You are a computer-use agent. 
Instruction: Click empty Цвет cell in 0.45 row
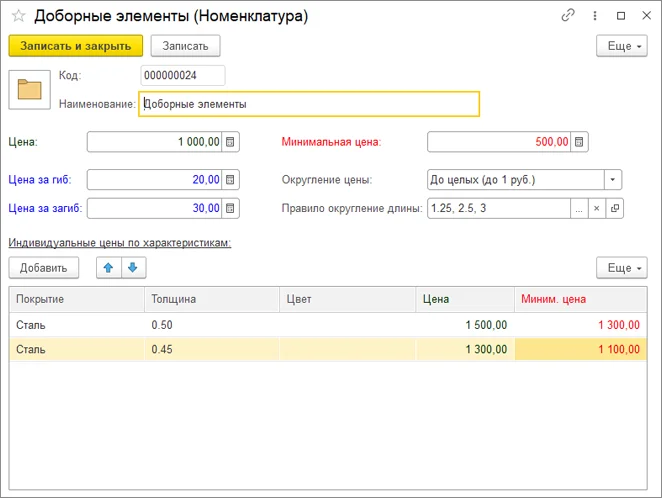pos(347,349)
